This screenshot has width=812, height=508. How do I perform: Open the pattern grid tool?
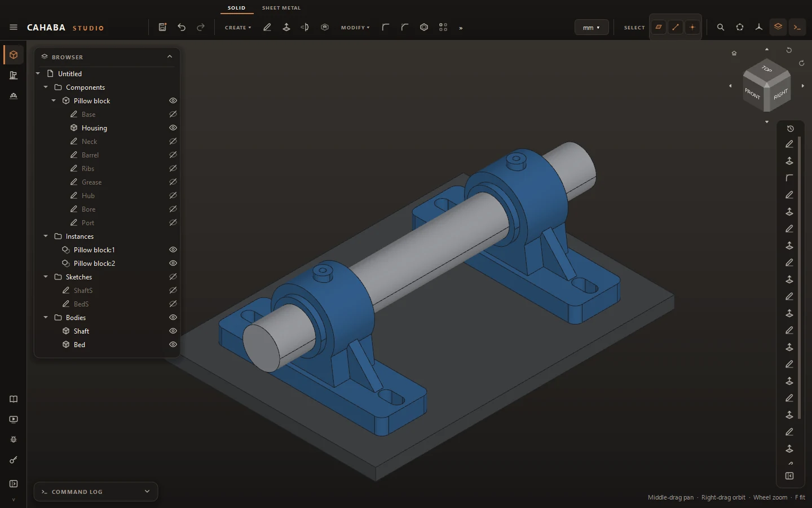click(443, 27)
